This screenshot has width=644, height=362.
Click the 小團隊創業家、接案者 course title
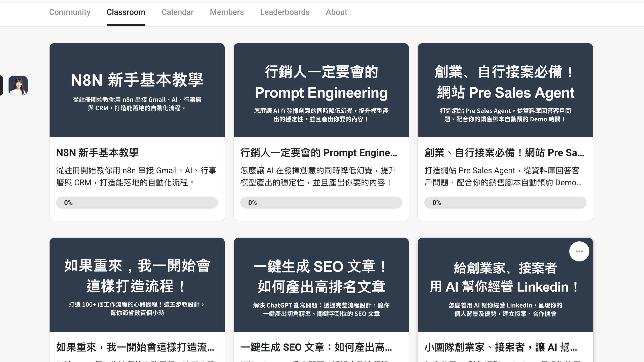click(501, 347)
